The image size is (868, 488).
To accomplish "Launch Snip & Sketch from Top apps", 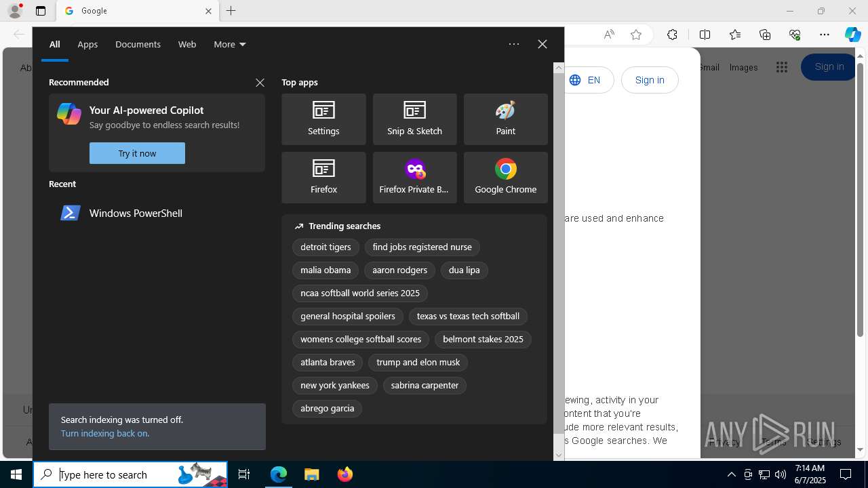I will pos(414,119).
